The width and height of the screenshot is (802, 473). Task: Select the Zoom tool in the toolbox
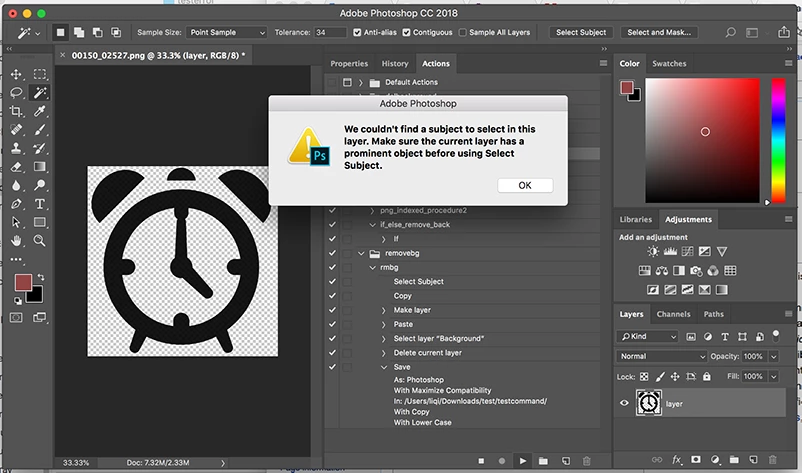tap(39, 240)
